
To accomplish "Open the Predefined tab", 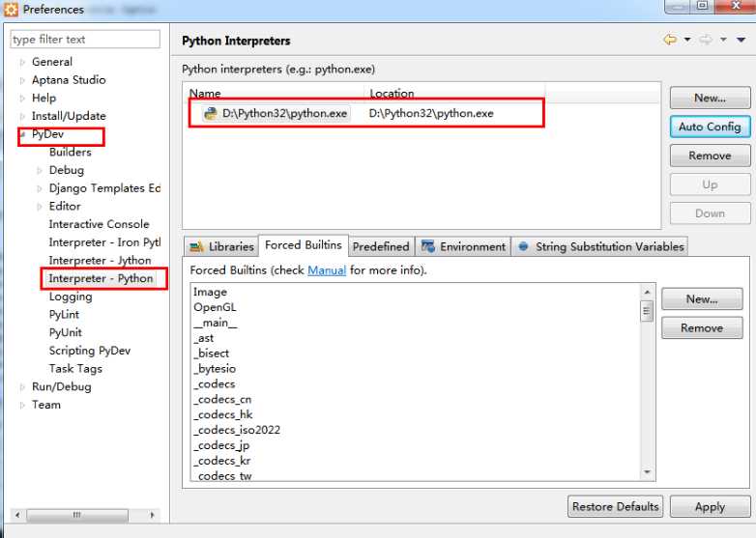I will pyautogui.click(x=381, y=246).
